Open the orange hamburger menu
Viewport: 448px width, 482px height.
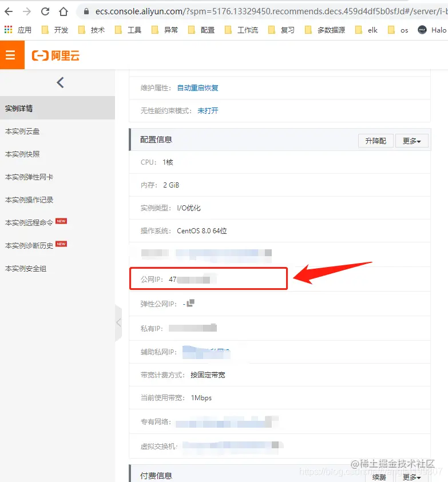click(x=12, y=55)
